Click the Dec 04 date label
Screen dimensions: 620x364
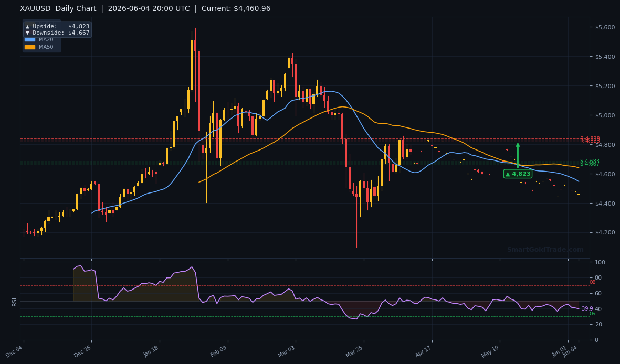point(14,351)
